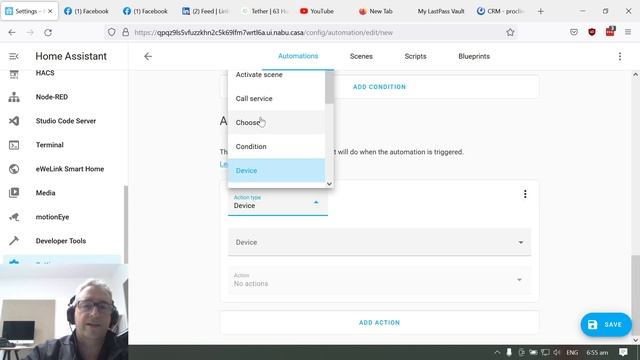Open the LastPass extension icon

click(x=610, y=31)
